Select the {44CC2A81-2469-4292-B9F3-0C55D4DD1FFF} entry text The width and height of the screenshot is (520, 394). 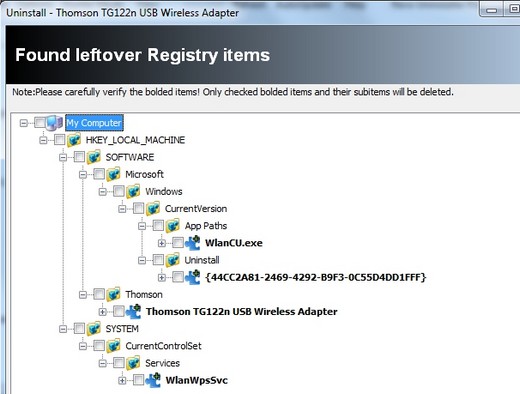tap(315, 277)
